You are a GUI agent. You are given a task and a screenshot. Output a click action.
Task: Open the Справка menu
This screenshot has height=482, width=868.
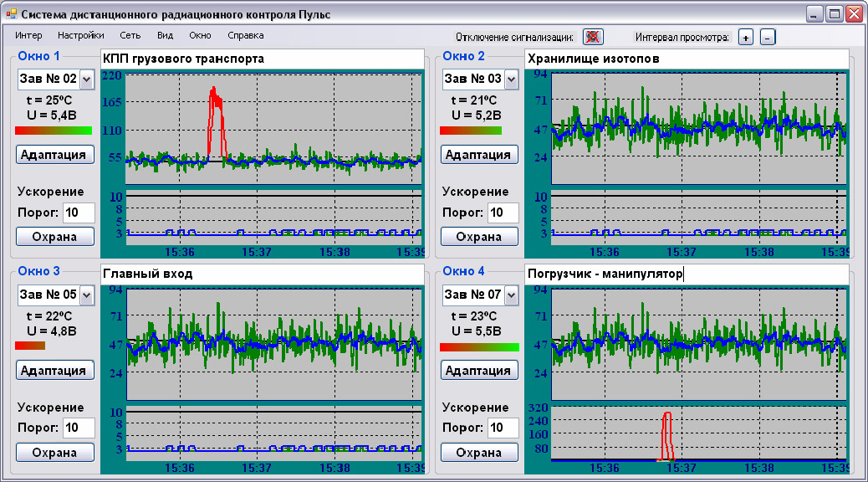click(x=245, y=35)
